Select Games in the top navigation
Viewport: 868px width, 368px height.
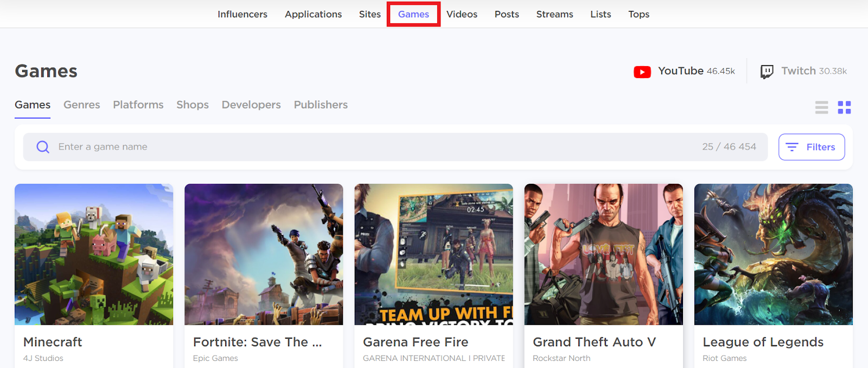pos(413,14)
